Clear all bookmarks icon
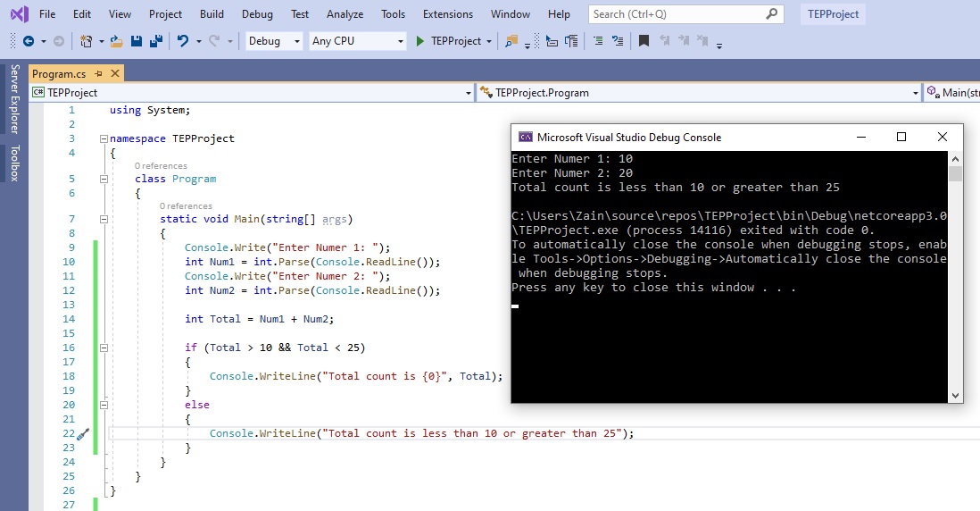 coord(702,41)
